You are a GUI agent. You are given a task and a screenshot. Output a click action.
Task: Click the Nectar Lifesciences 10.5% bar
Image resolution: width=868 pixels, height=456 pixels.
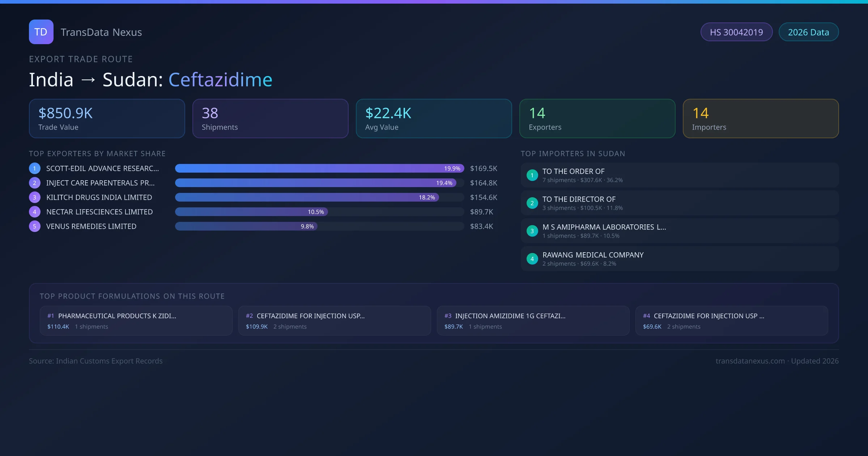pos(251,212)
